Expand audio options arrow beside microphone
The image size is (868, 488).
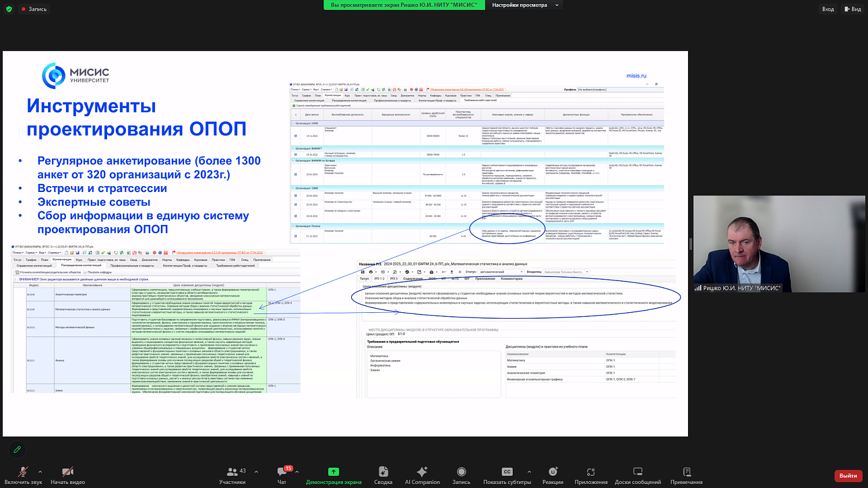tap(40, 472)
